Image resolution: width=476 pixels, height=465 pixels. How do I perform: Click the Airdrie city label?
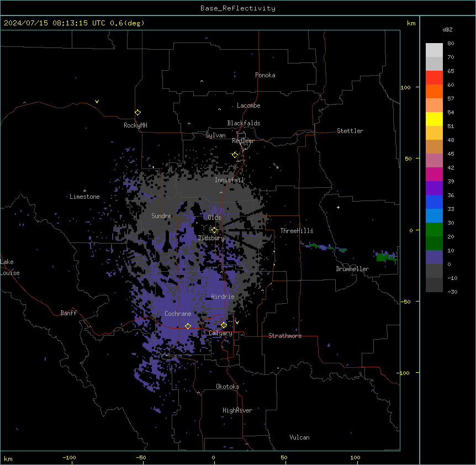point(223,297)
